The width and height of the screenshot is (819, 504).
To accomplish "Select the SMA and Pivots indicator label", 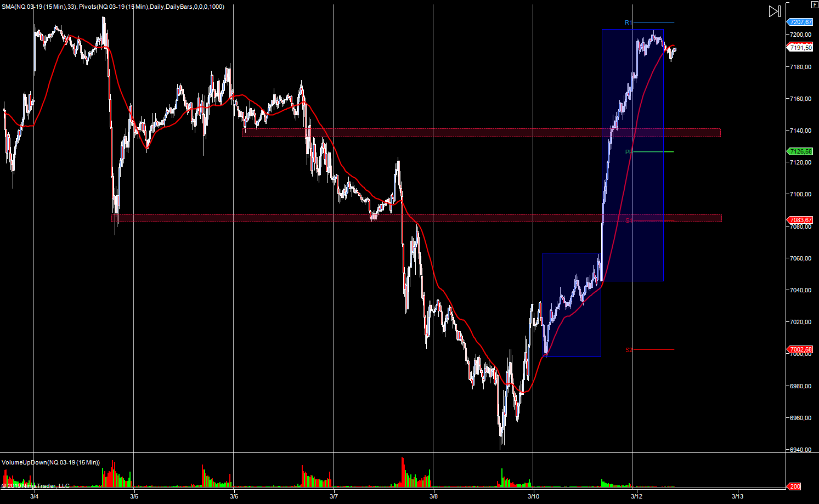I will [x=112, y=7].
